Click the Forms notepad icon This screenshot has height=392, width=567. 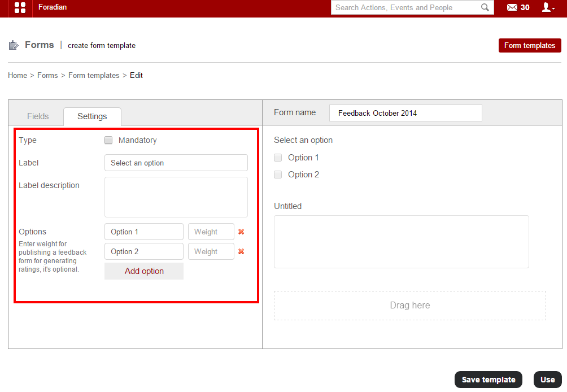tap(14, 45)
